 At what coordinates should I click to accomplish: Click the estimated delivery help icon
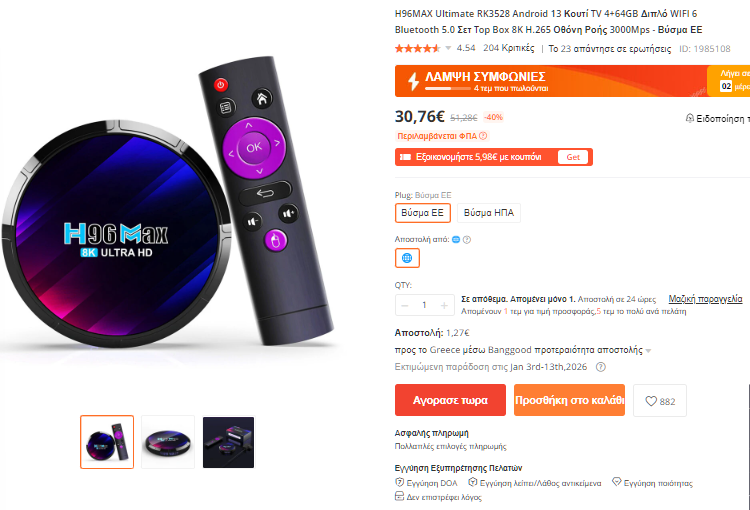[601, 367]
